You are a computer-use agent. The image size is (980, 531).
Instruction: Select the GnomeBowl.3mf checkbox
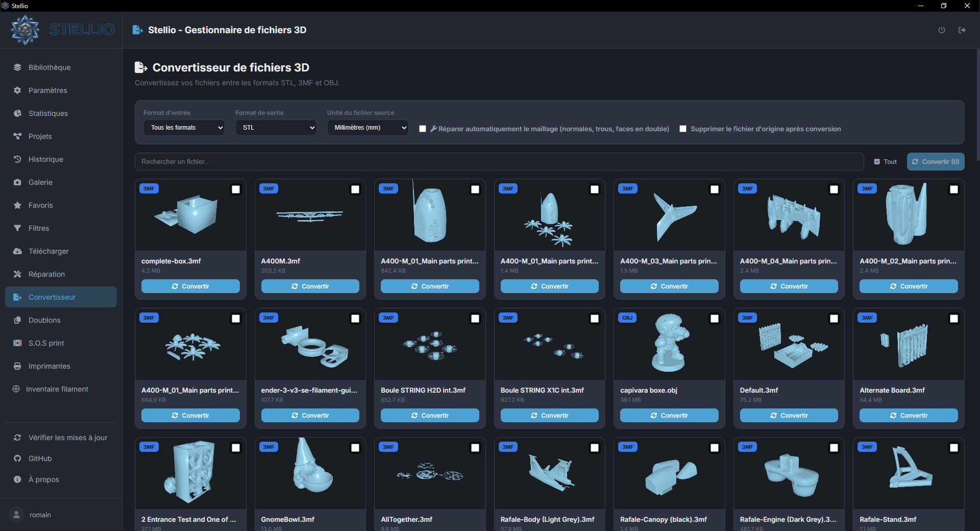coord(355,448)
